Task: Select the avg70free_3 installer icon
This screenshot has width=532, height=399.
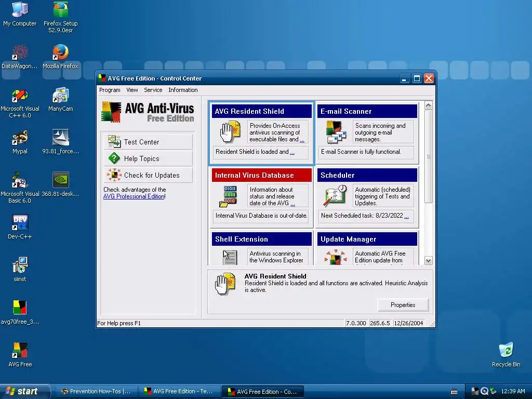Action: [x=20, y=312]
